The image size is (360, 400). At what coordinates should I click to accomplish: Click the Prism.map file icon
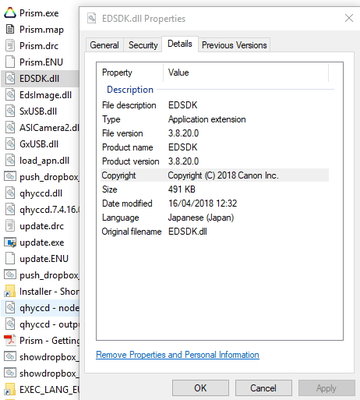point(10,29)
